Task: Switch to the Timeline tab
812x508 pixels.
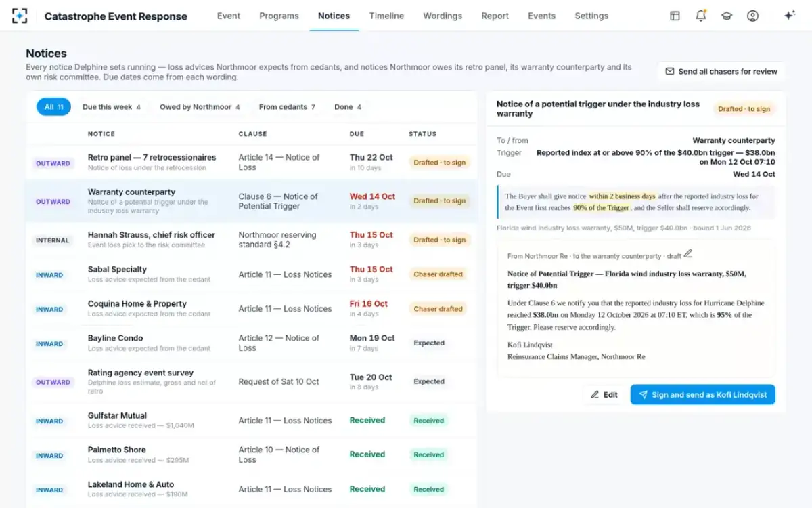Action: (x=386, y=16)
